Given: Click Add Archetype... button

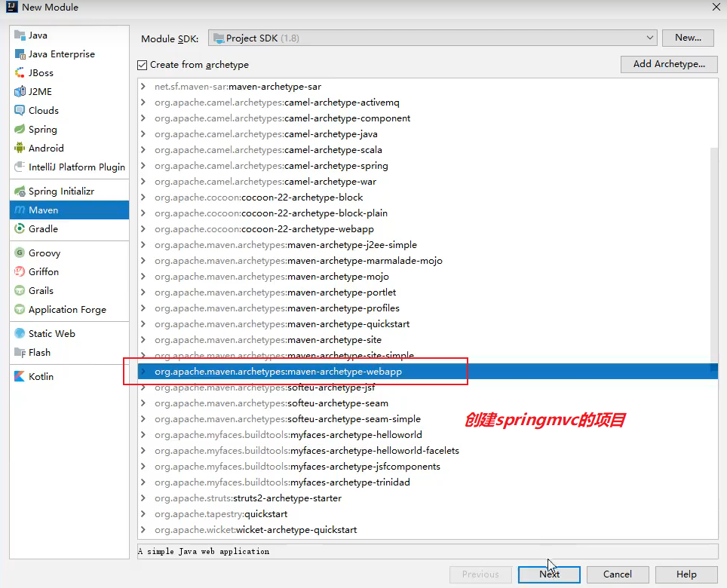Looking at the screenshot, I should [x=669, y=64].
